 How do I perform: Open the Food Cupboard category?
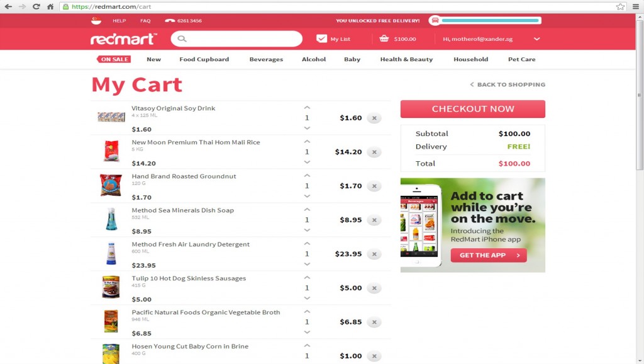click(x=204, y=59)
